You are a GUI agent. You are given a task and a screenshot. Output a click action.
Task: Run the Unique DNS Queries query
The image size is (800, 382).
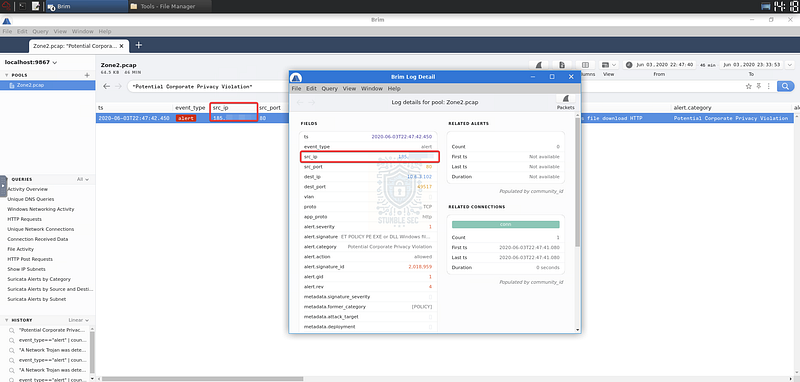pos(31,199)
